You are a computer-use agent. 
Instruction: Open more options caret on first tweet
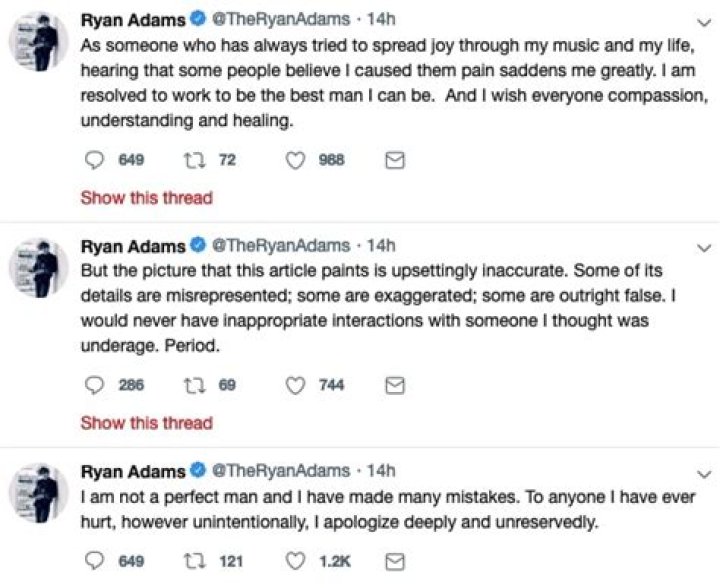click(703, 22)
